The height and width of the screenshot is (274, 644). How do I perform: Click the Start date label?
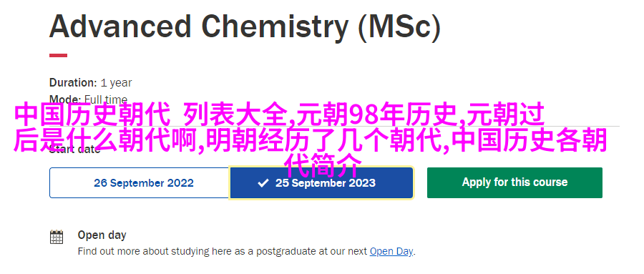(x=74, y=150)
